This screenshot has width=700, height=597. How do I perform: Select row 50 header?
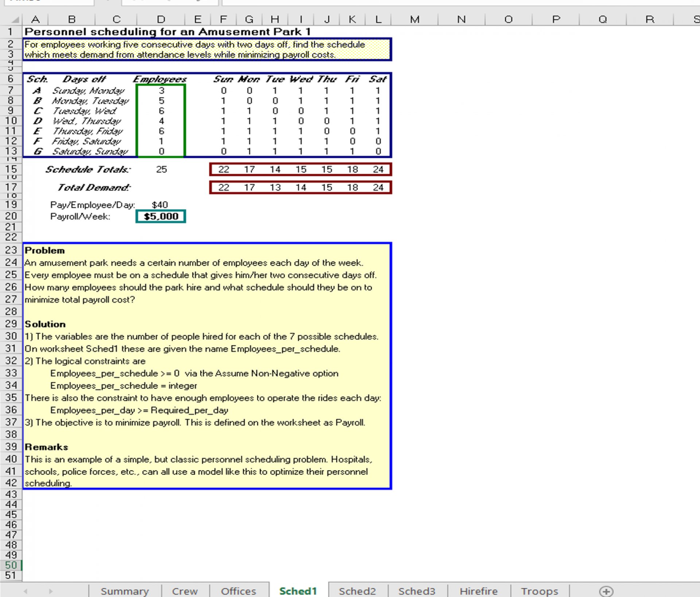click(x=11, y=565)
